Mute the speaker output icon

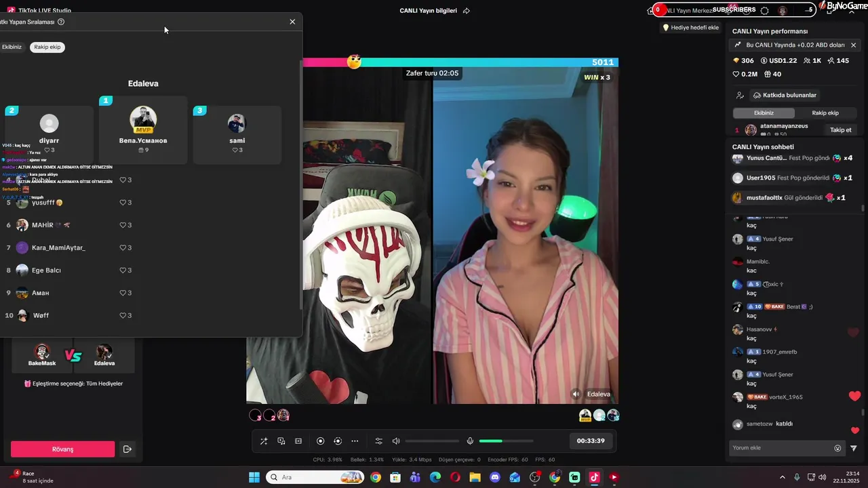point(396,441)
